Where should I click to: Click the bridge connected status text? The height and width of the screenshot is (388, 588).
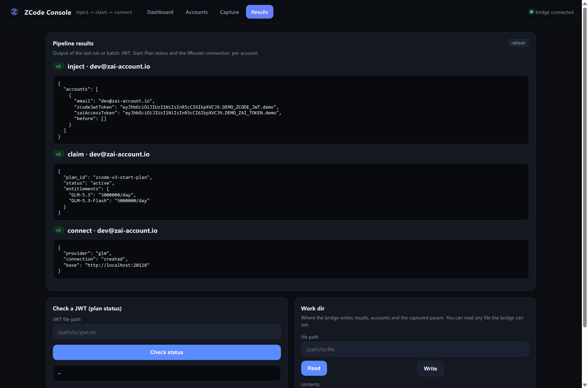click(x=555, y=12)
